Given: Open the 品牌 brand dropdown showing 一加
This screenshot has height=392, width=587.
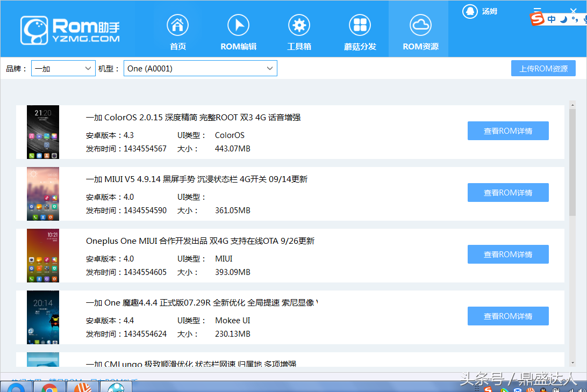Looking at the screenshot, I should [x=63, y=68].
